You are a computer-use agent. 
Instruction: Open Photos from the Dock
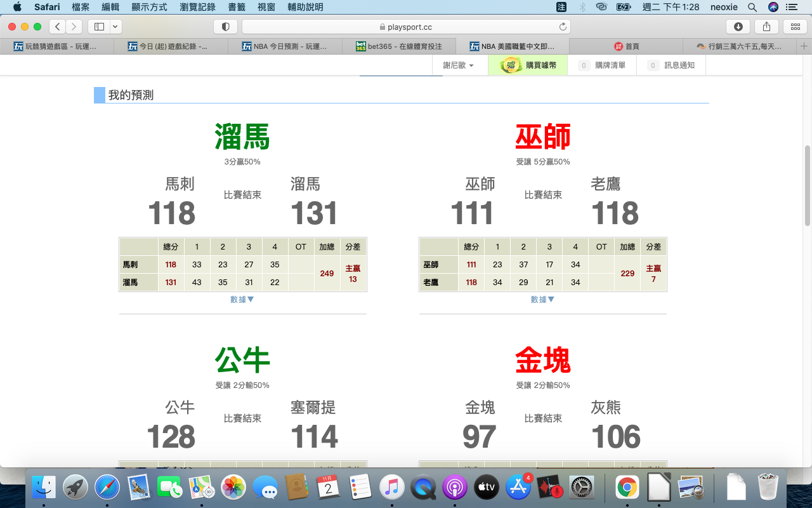point(233,487)
